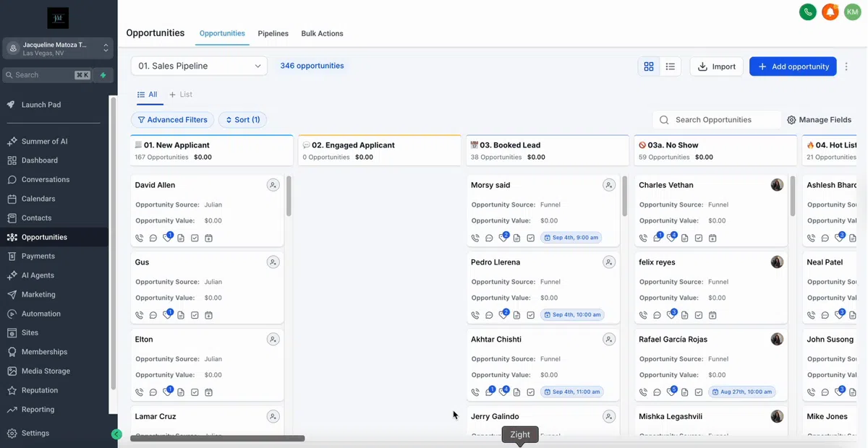Click the green lightning quick-actions icon
Image resolution: width=868 pixels, height=448 pixels.
103,75
